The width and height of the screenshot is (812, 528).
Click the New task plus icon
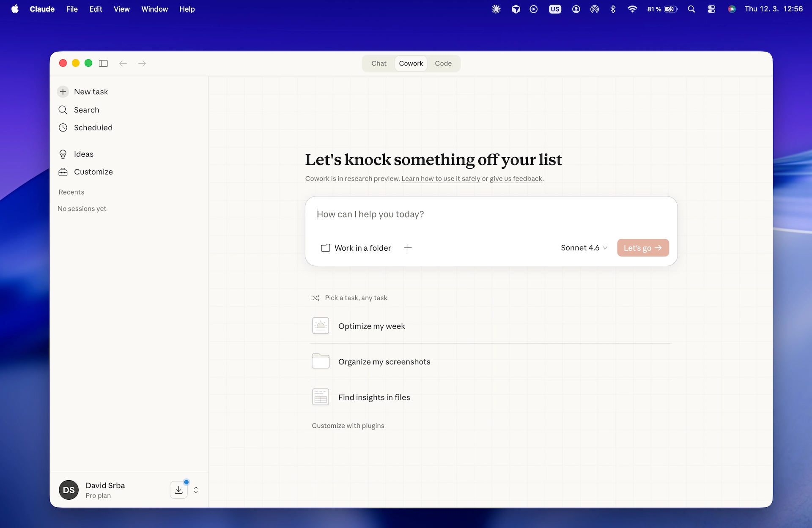coord(63,92)
